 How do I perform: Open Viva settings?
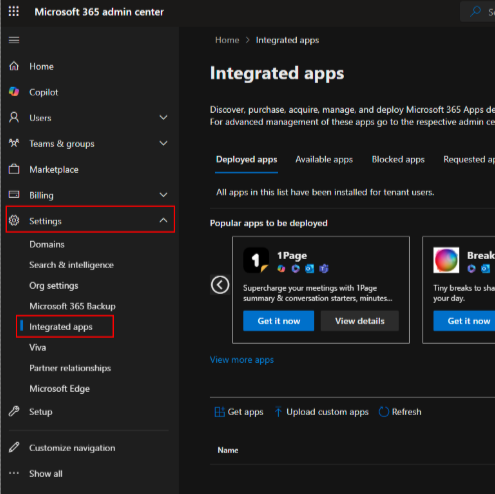pos(38,347)
